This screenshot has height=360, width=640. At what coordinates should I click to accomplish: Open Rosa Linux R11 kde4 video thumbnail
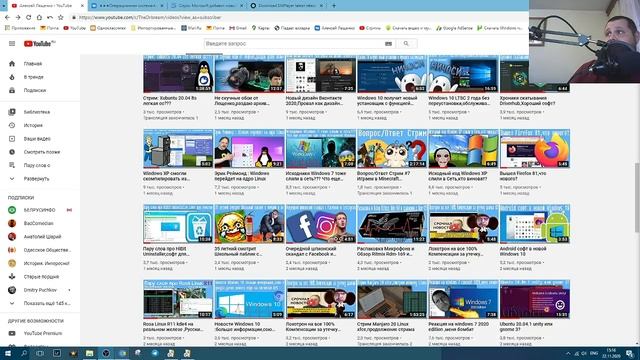coord(178,299)
